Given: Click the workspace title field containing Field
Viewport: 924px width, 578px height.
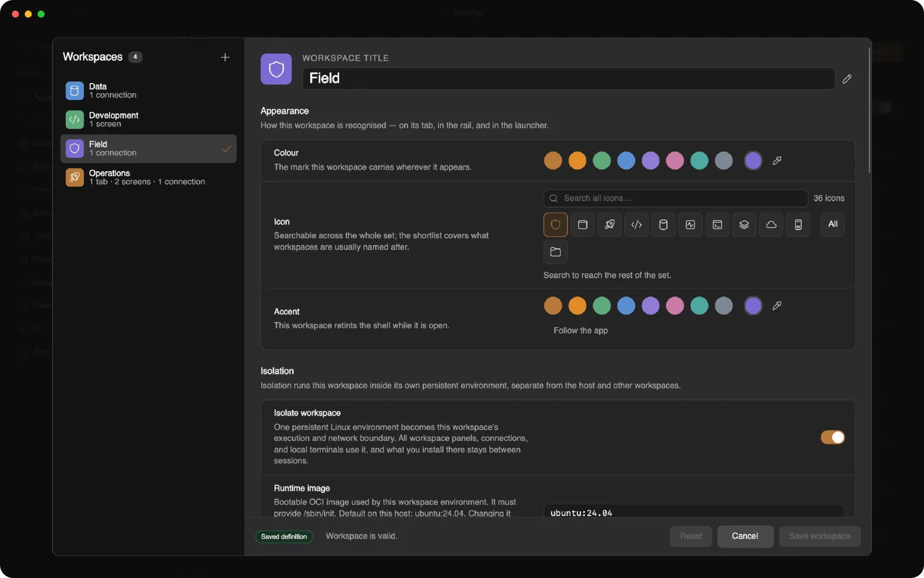Looking at the screenshot, I should coord(569,78).
